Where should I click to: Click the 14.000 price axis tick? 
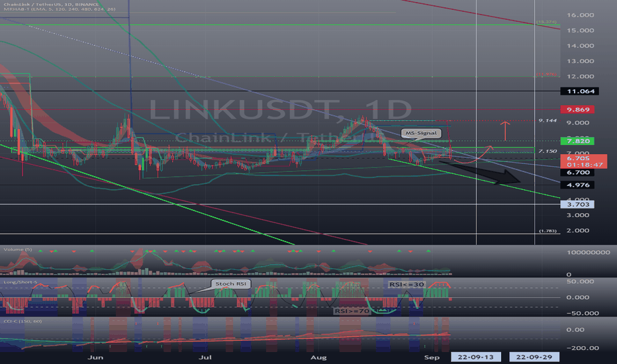[580, 46]
